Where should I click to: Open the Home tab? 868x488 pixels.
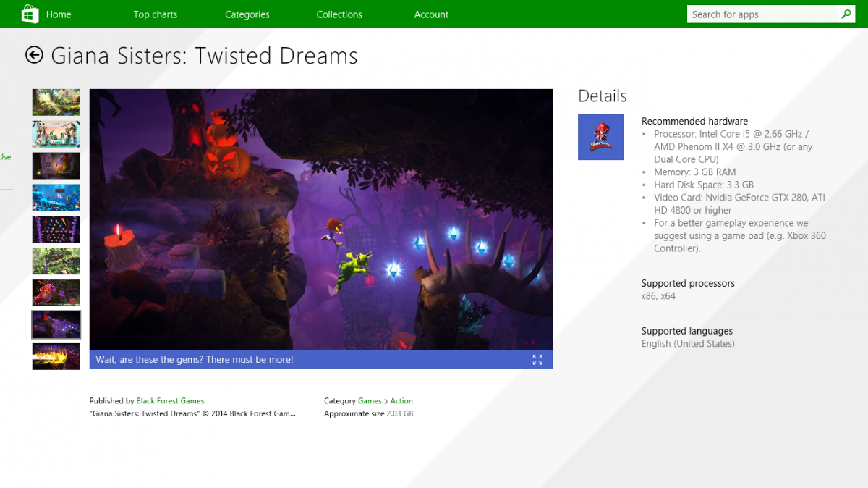coord(59,14)
